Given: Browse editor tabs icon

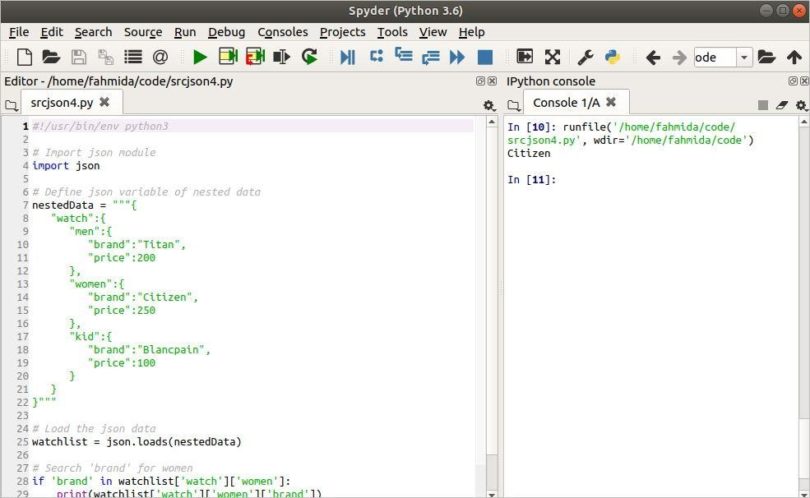Looking at the screenshot, I should [x=11, y=105].
